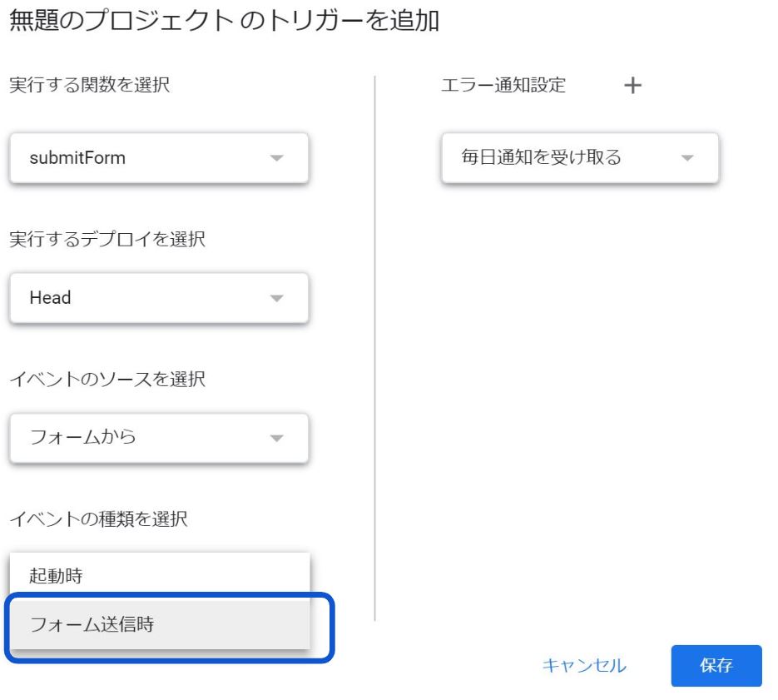Open the 毎日通知を受け取る notification selector
Viewport: 778px width, 700px height.
click(579, 157)
